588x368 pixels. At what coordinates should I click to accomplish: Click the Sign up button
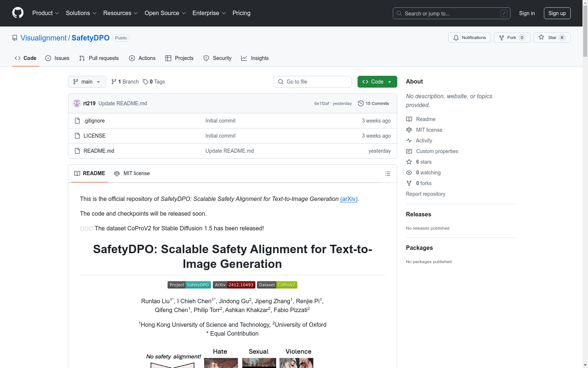557,13
